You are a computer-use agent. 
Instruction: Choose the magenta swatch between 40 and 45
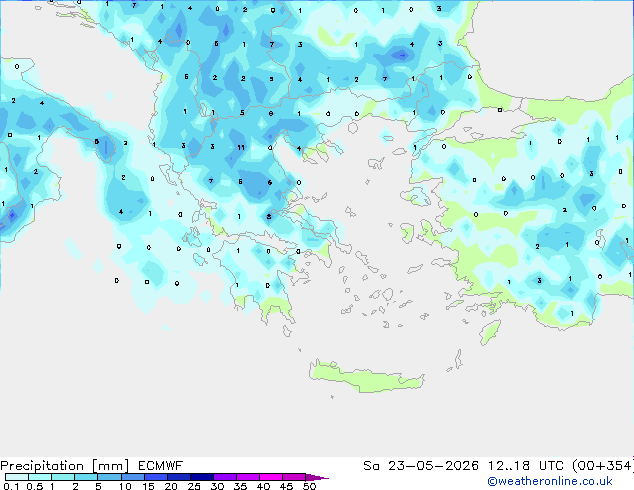271,477
